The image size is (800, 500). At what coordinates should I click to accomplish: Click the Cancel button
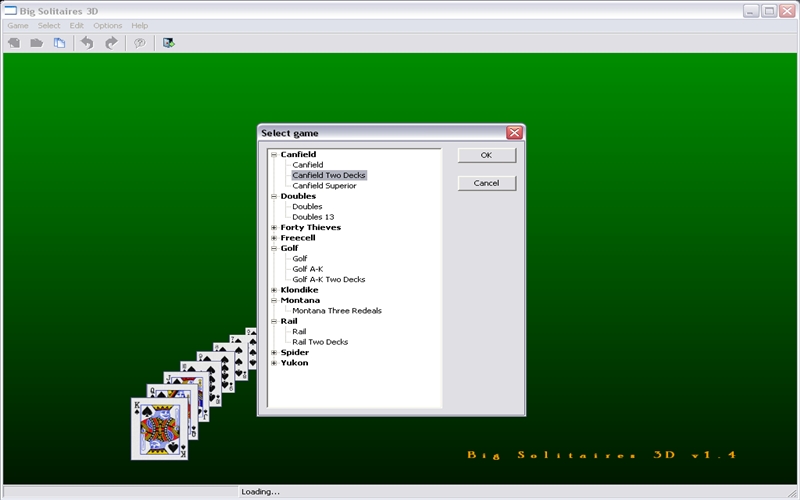487,183
